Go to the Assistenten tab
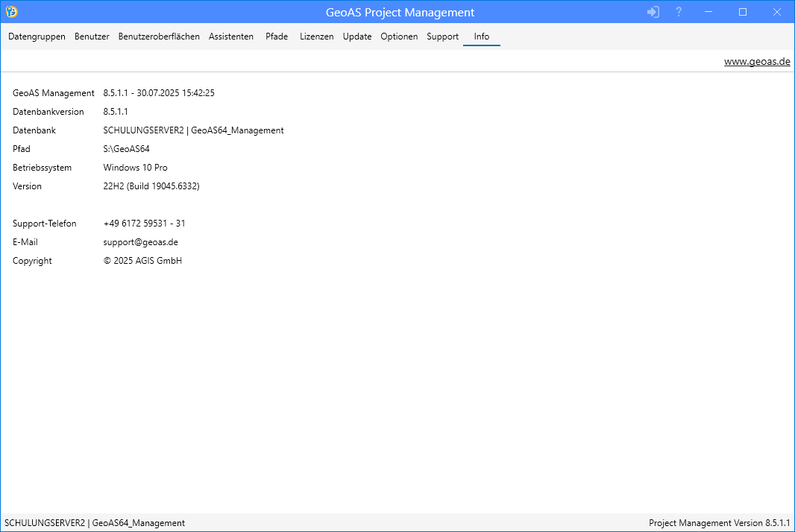Viewport: 795px width, 532px height. pos(231,37)
